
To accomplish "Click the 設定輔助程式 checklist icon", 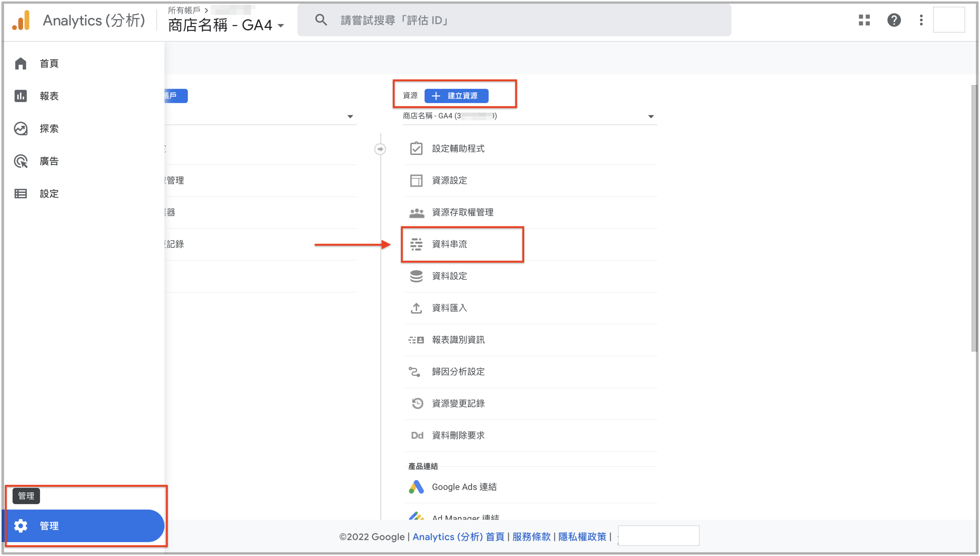I will (x=416, y=148).
